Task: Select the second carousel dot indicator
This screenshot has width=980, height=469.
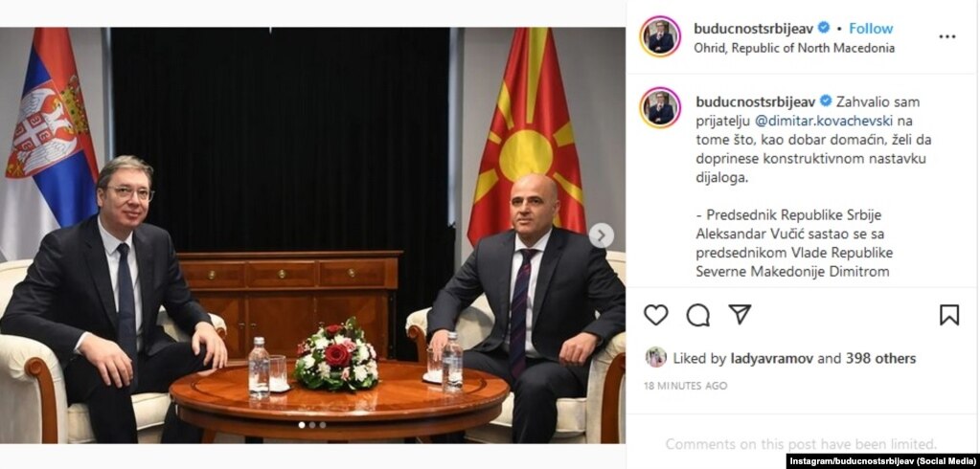Action: (312, 425)
